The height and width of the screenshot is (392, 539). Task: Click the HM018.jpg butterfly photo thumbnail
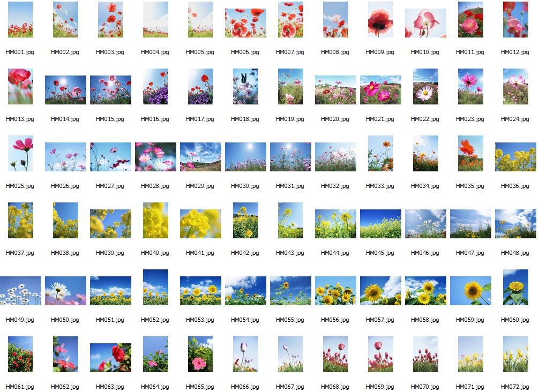tap(245, 87)
